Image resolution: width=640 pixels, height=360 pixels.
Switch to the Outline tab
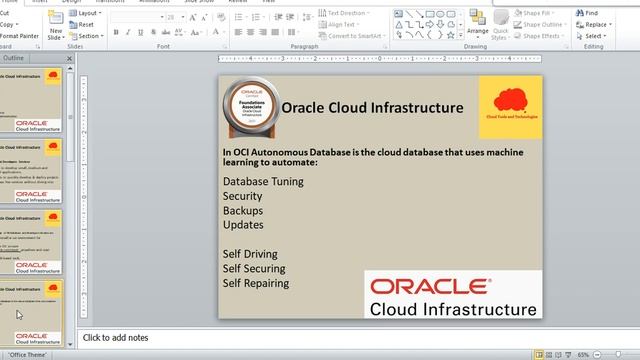coord(13,58)
